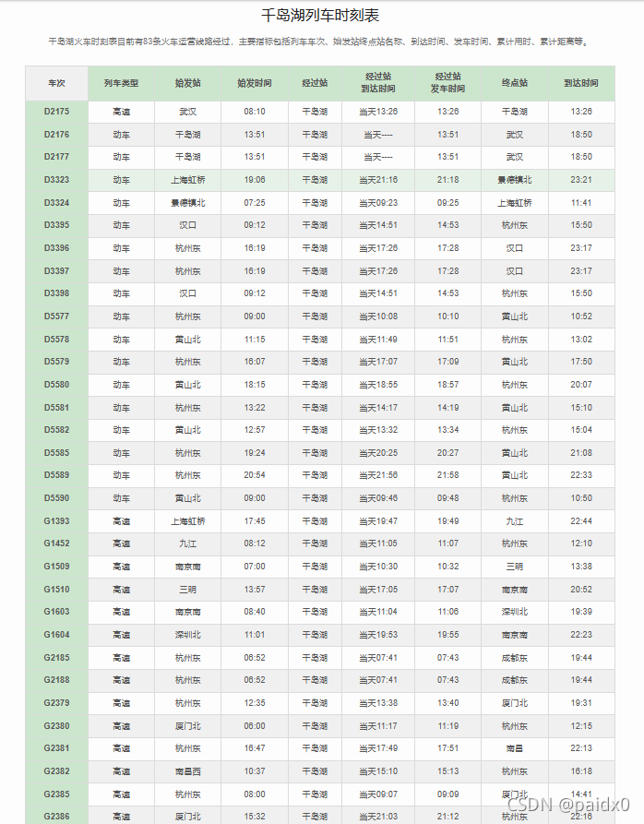
Task: Select origin 南昌西 in G2382 row
Action: pos(188,771)
